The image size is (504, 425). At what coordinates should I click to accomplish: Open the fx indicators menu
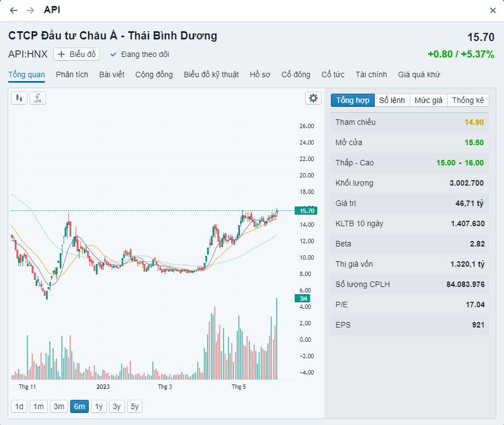click(38, 98)
